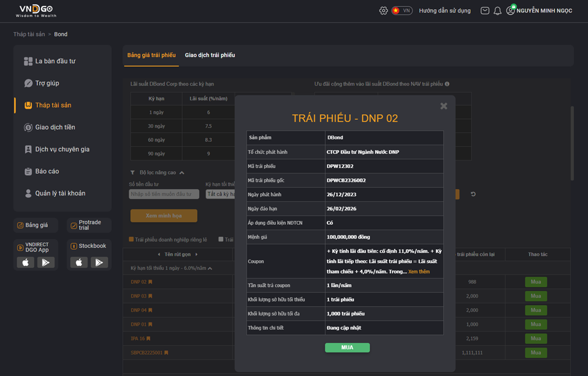Image resolution: width=588 pixels, height=376 pixels.
Task: Open Dịch vụ chuyên gia in sidebar
Action: tap(56, 149)
